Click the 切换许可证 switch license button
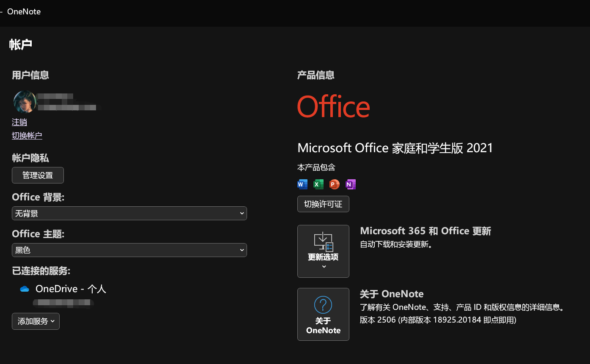Viewport: 590px width, 364px height. pos(323,204)
